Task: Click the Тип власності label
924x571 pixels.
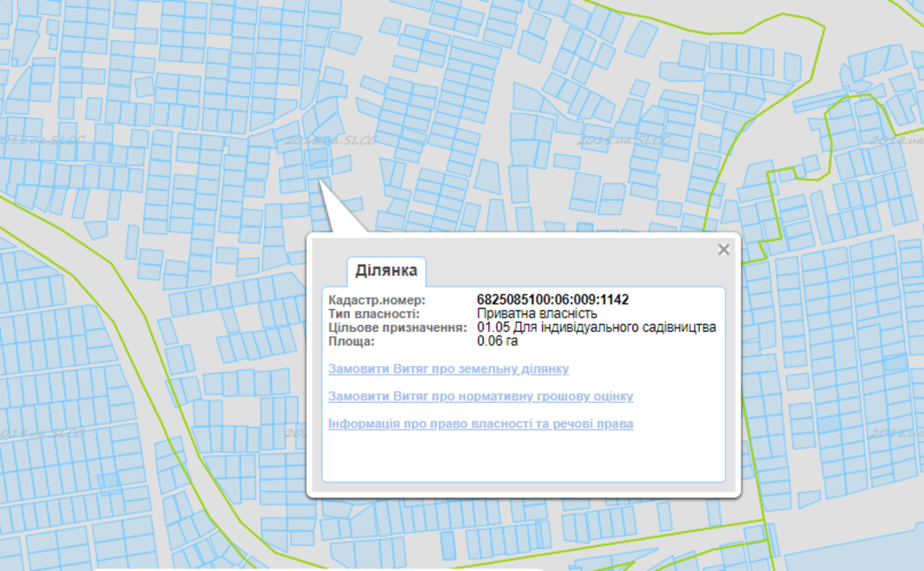Action: click(x=373, y=314)
